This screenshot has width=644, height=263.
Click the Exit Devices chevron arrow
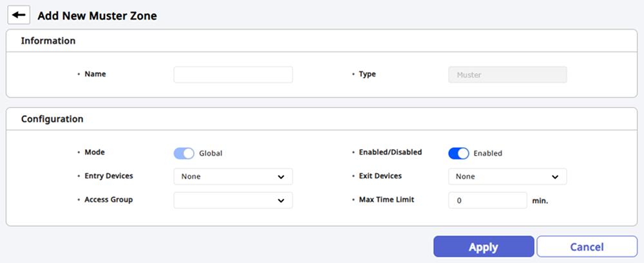coord(555,177)
